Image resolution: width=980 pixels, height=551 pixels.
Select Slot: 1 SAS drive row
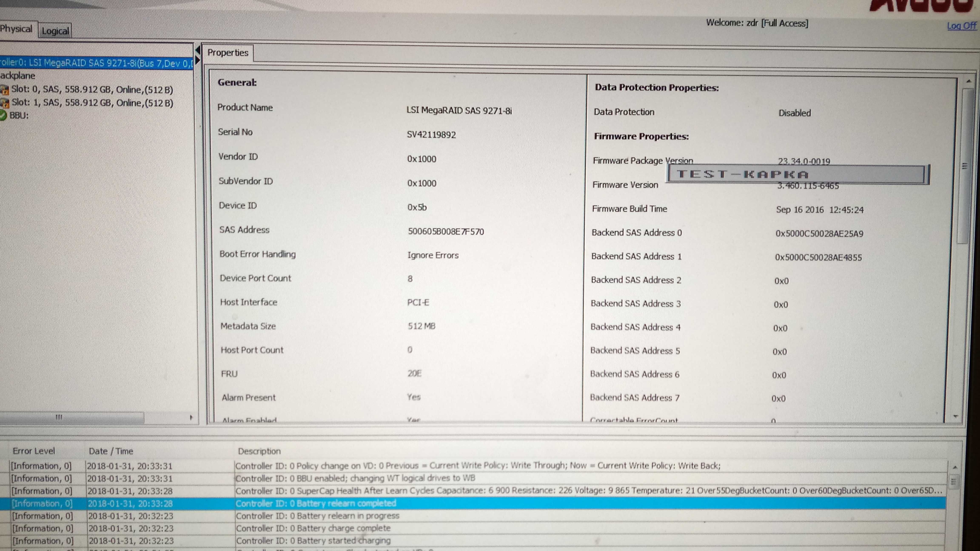92,103
